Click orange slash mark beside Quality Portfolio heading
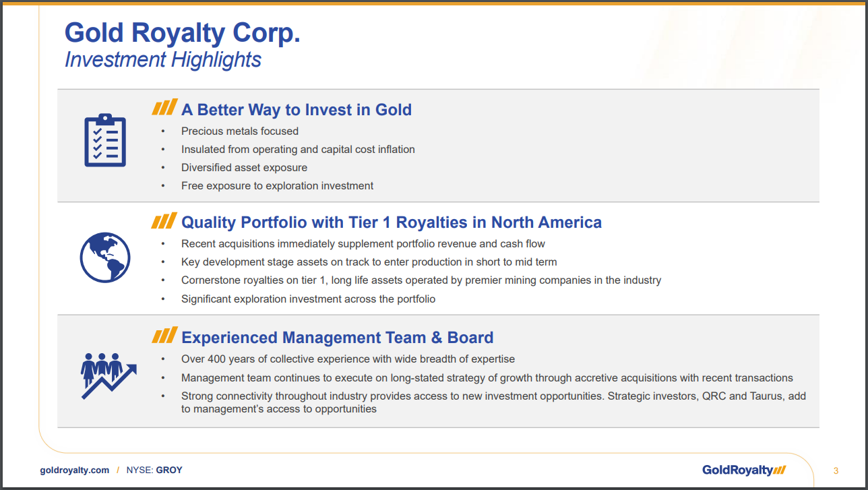868x490 pixels. (164, 221)
